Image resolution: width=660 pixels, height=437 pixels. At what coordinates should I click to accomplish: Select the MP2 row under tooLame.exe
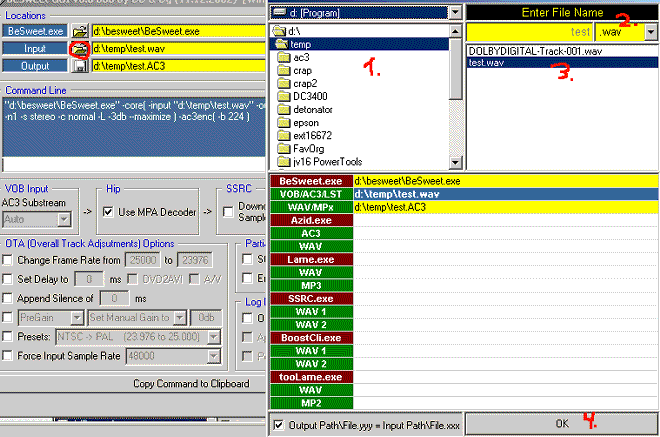click(x=311, y=403)
